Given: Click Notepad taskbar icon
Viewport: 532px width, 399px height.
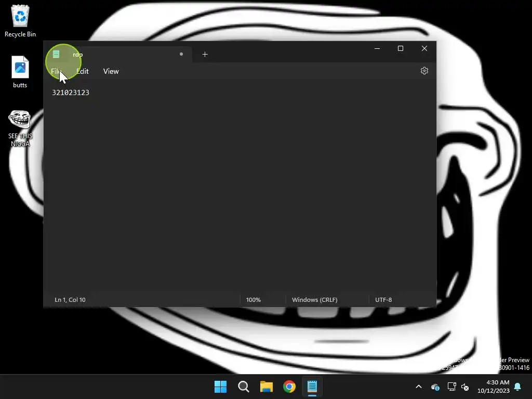Looking at the screenshot, I should pyautogui.click(x=312, y=387).
